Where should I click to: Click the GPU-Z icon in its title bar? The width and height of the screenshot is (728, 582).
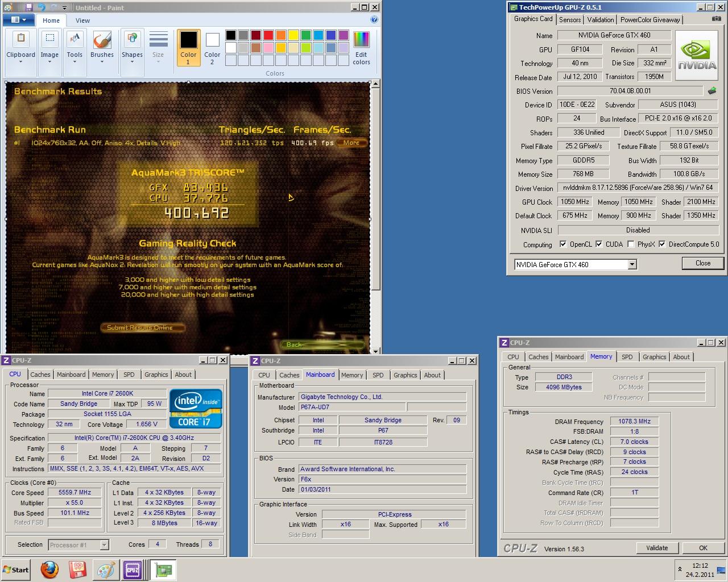513,7
